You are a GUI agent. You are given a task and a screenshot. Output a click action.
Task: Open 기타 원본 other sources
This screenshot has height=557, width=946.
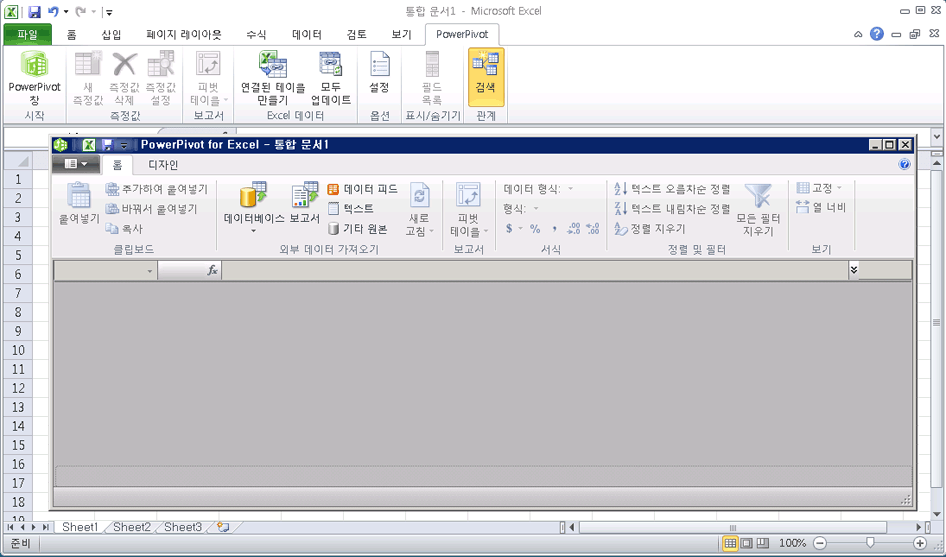(x=357, y=229)
